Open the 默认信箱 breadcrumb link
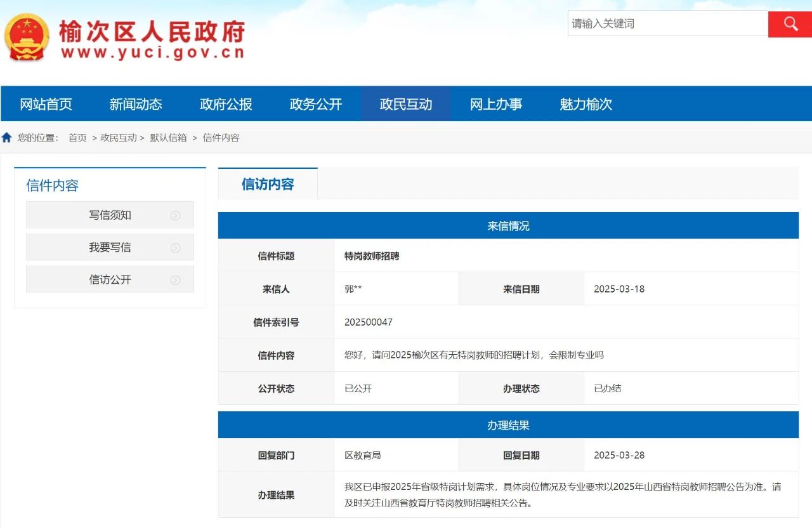 coord(168,138)
